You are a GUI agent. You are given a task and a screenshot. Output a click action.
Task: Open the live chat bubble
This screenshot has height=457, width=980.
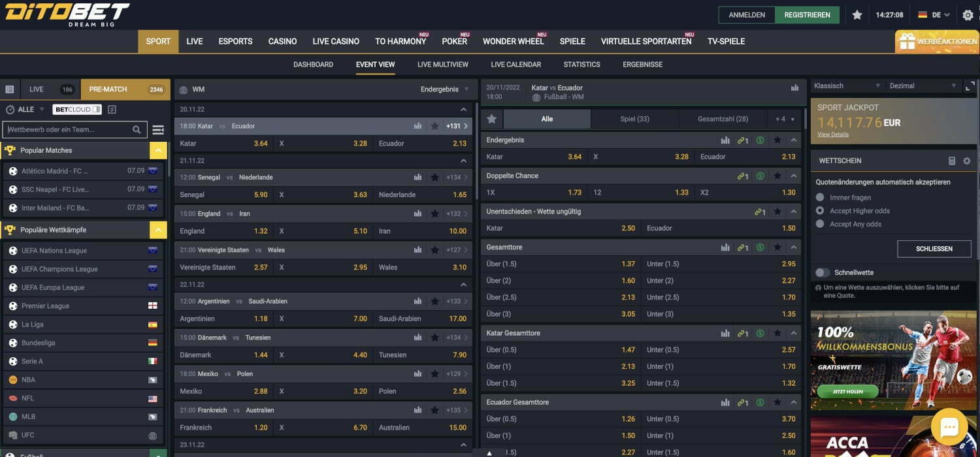pos(949,428)
